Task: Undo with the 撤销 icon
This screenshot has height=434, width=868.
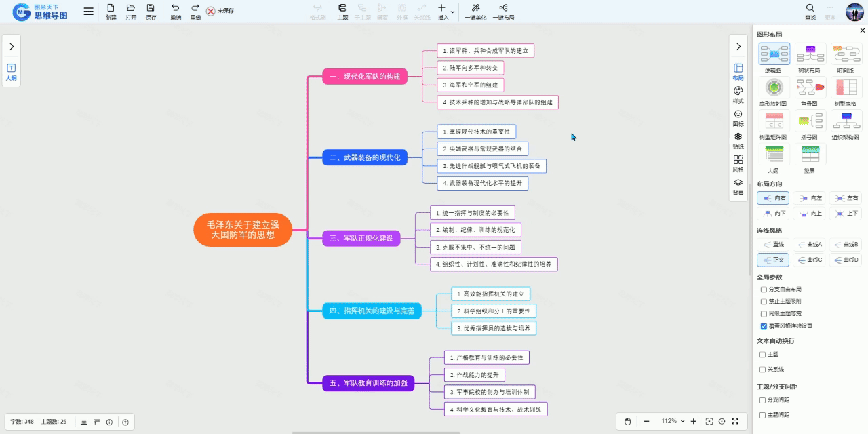Action: point(176,8)
